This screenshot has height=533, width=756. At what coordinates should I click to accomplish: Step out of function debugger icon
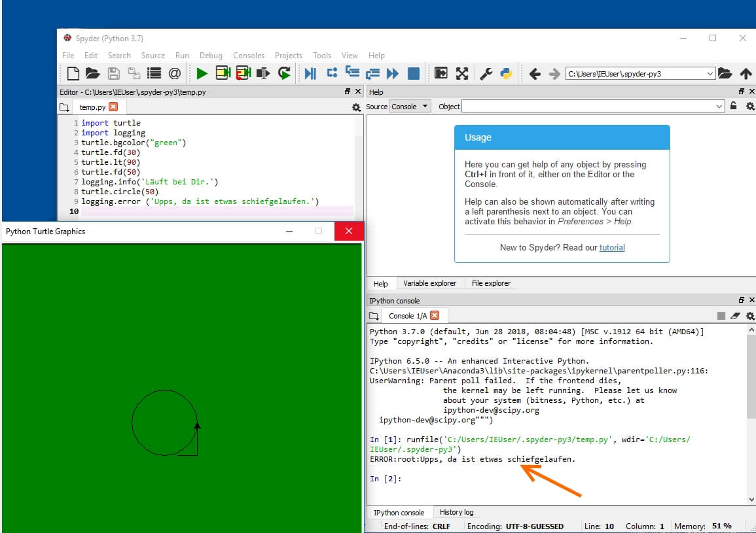[x=372, y=74]
